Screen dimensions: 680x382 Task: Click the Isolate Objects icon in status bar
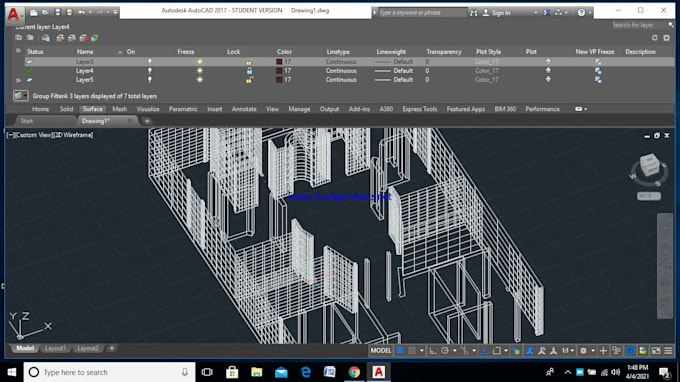tap(643, 350)
